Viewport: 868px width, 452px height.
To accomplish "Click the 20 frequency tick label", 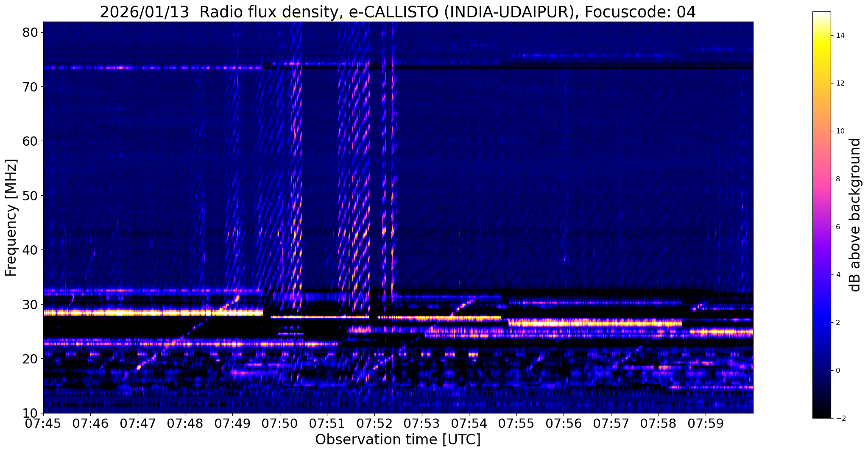I will (x=30, y=359).
